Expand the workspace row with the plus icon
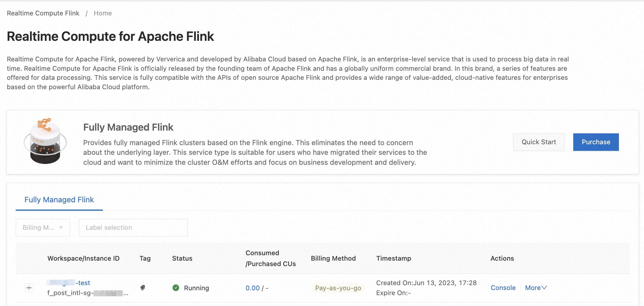This screenshot has height=306, width=644. (29, 288)
